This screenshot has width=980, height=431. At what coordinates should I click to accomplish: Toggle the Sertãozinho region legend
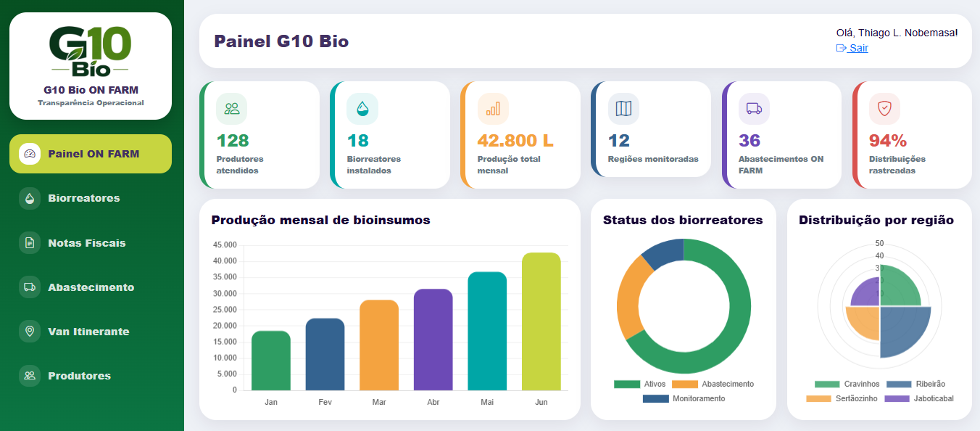pyautogui.click(x=842, y=398)
